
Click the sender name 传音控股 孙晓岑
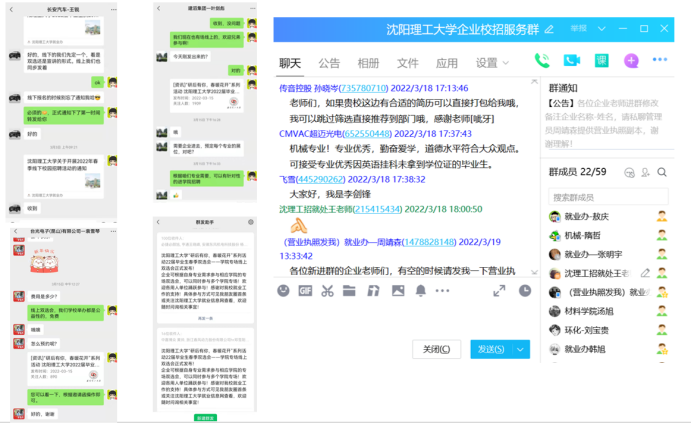308,88
